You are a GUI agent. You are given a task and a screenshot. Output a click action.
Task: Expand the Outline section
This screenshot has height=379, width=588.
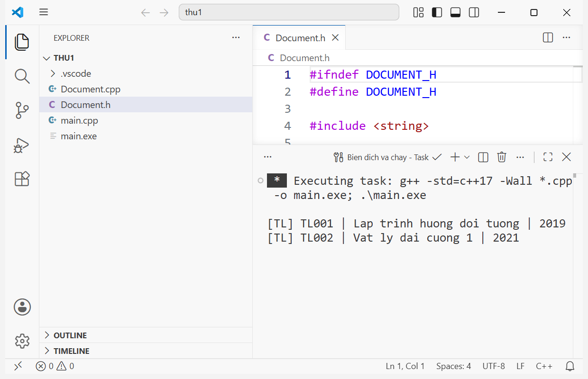146,335
